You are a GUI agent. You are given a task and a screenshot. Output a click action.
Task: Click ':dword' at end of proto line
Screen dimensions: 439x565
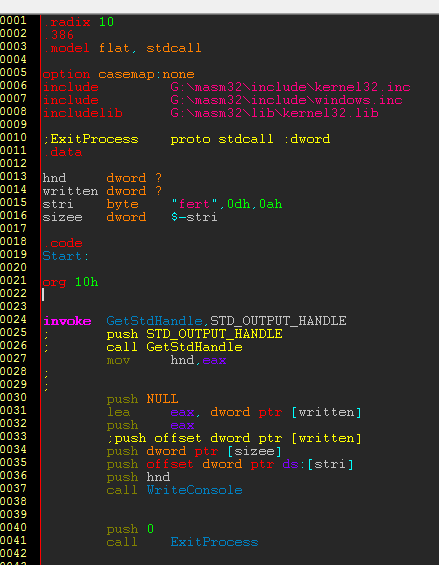point(306,139)
